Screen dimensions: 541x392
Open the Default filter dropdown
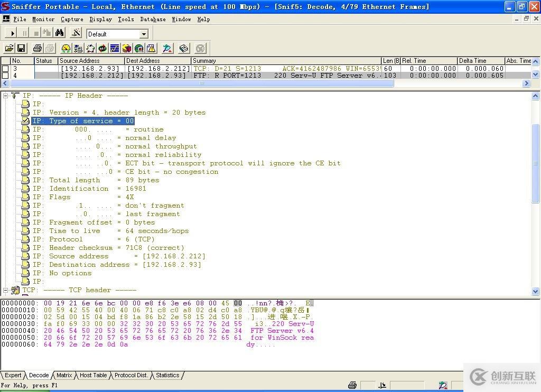coord(143,34)
